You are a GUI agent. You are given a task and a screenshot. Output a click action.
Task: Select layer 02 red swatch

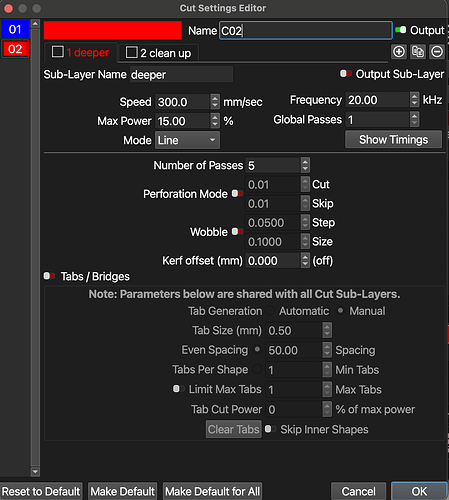[x=15, y=49]
